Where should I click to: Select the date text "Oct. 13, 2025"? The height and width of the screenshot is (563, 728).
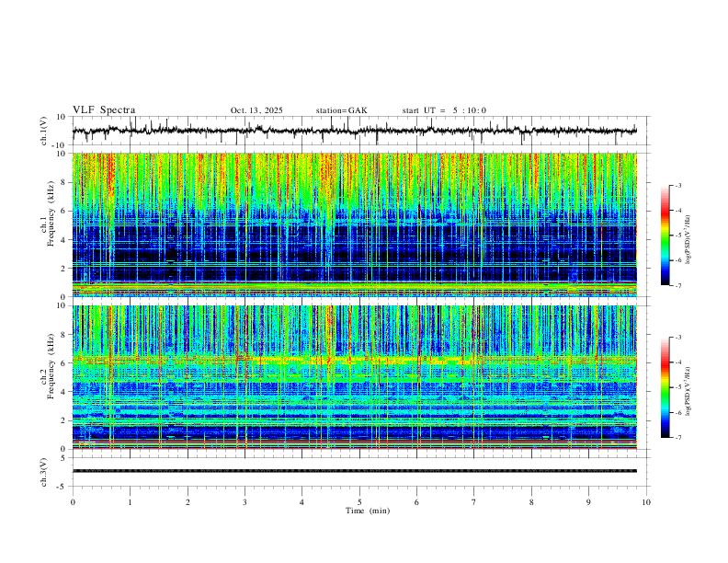click(x=256, y=110)
